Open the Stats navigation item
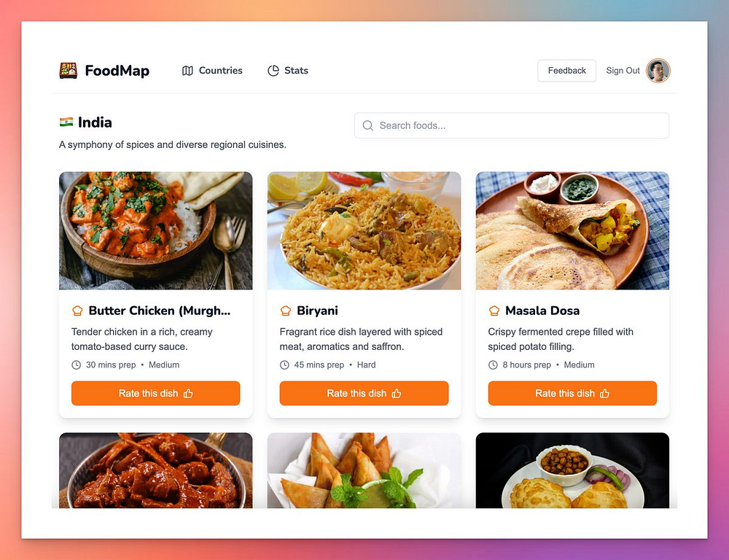Viewport: 729px width, 560px height. pos(288,71)
